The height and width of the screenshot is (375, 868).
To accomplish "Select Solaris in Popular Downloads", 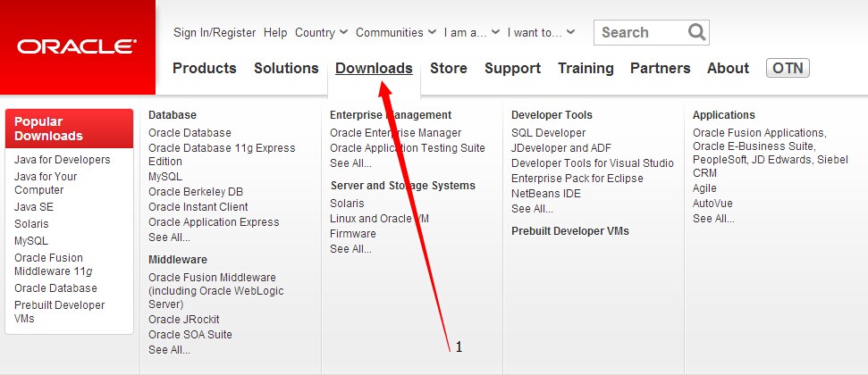I will tap(31, 224).
